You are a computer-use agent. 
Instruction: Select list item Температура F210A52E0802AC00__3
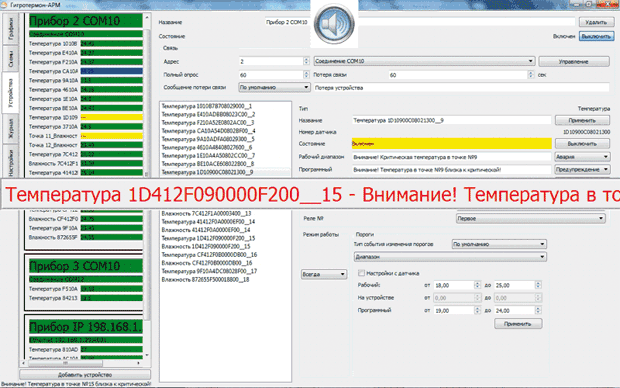[x=208, y=123]
